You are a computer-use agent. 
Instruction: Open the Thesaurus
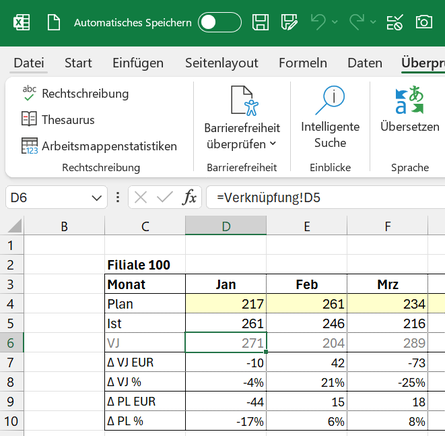[x=58, y=120]
